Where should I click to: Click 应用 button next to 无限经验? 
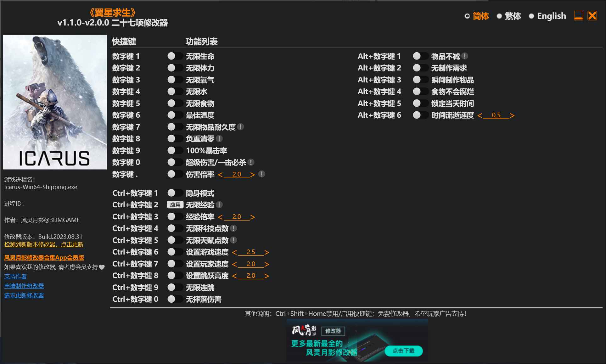click(175, 204)
